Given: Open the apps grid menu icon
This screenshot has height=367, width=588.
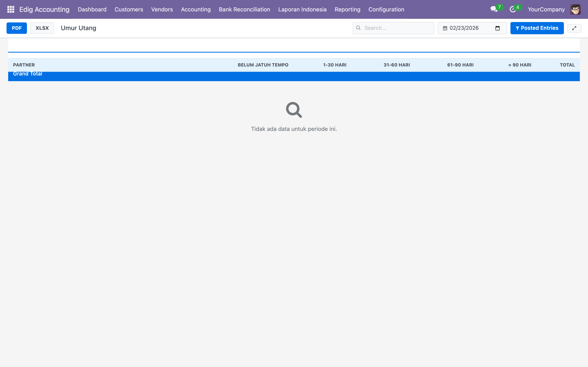Looking at the screenshot, I should tap(11, 9).
